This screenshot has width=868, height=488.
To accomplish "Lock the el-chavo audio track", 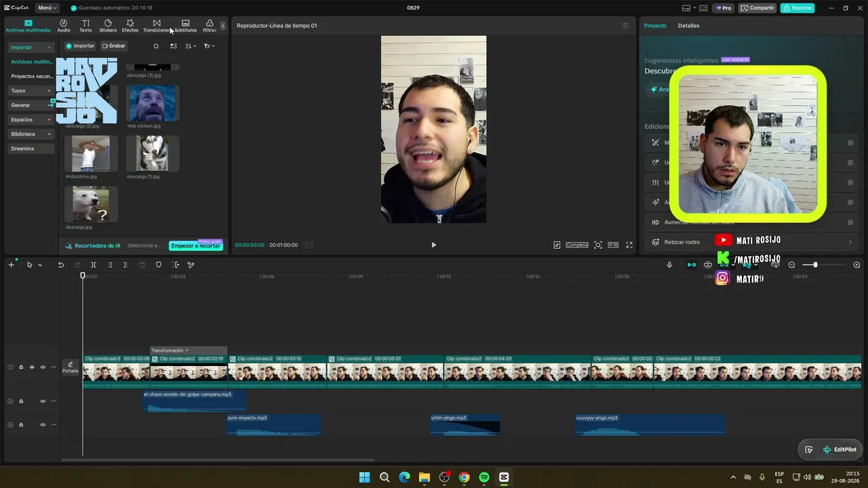I will (x=21, y=401).
